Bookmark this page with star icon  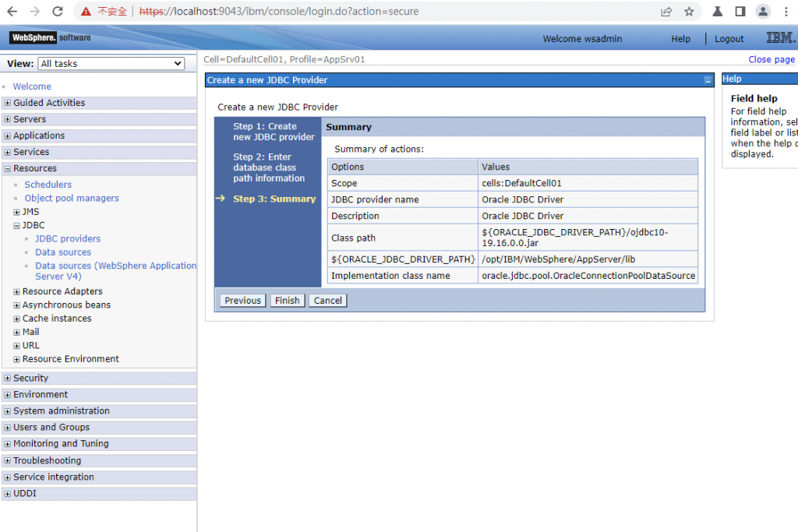point(689,11)
